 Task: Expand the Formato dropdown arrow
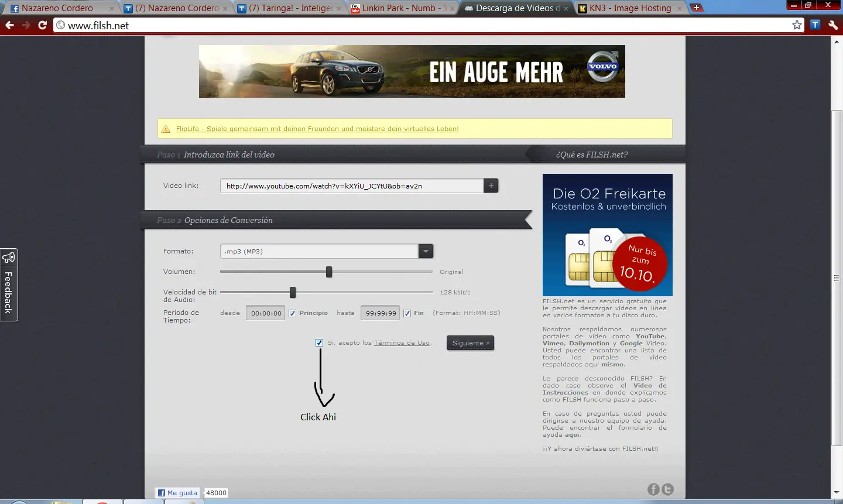tap(426, 251)
